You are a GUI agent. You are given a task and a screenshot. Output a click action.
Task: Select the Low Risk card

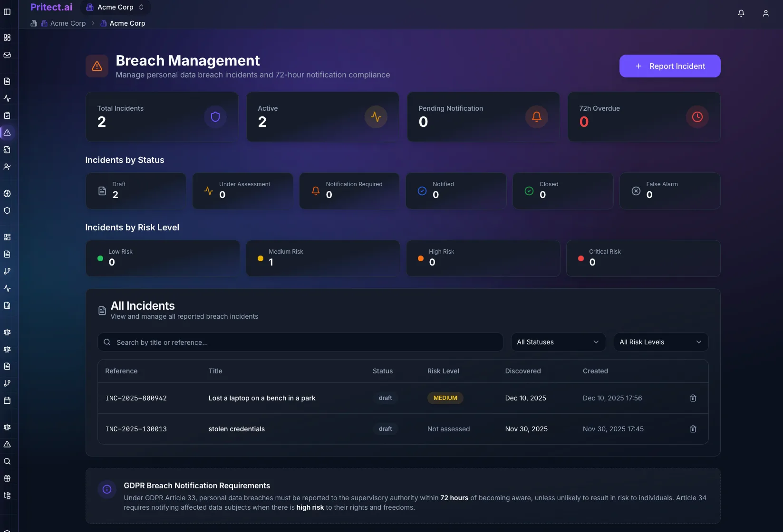point(163,258)
